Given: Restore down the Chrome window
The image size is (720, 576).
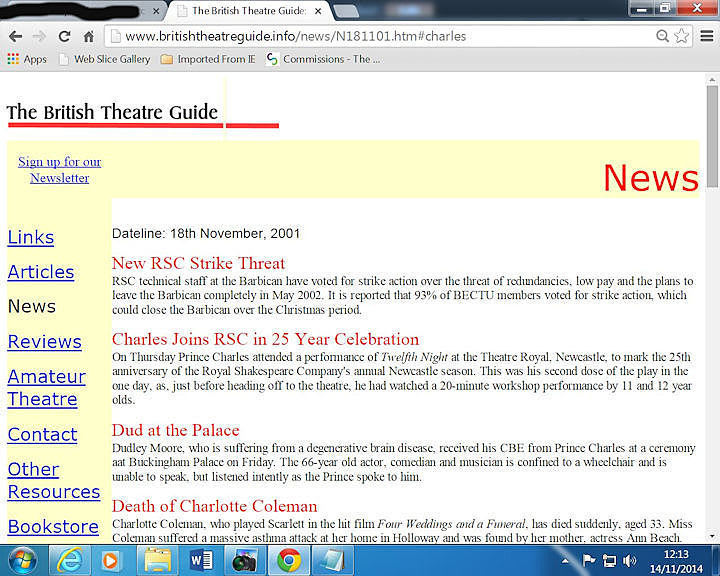Looking at the screenshot, I should (x=664, y=8).
